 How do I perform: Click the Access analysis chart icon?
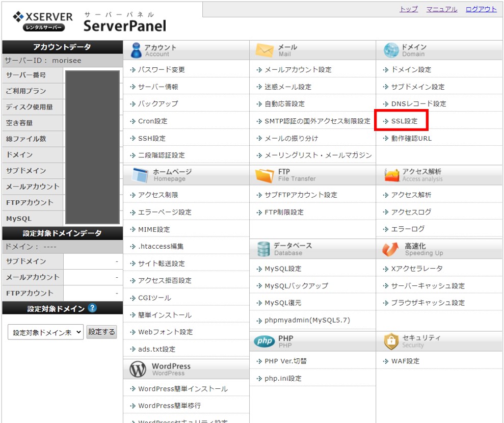click(x=391, y=175)
